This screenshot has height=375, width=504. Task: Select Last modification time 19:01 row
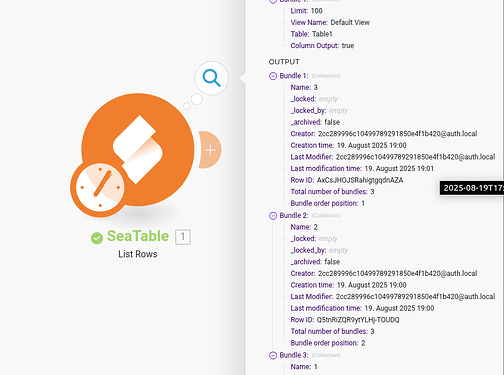(362, 169)
